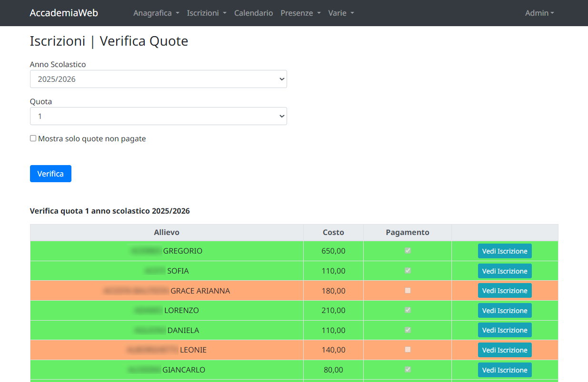Viewport: 588px width, 382px height.
Task: Open Daniela's enrollment with Vedi Iscrizione
Action: pos(505,330)
